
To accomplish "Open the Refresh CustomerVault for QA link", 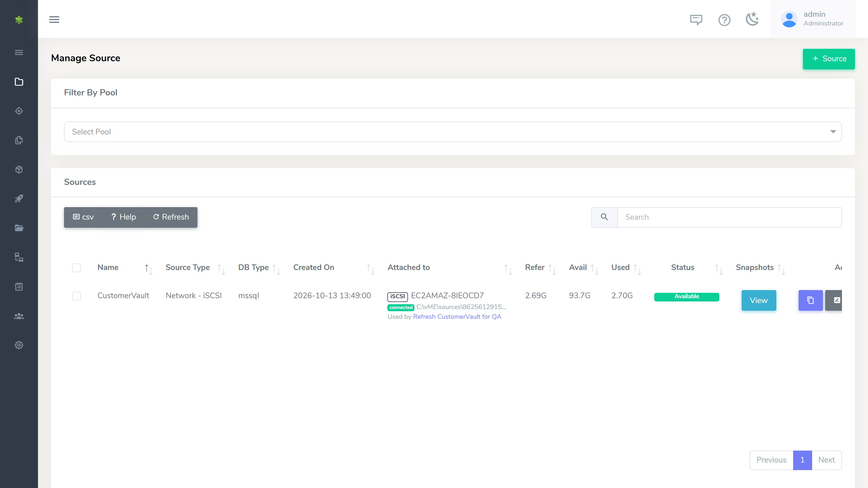I will click(x=457, y=317).
